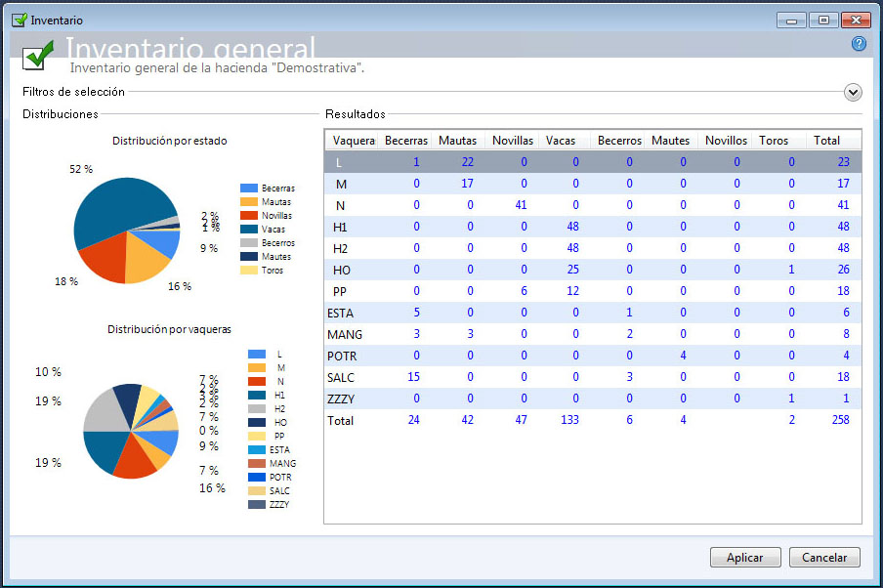Expand the Filtros de selección section
The image size is (883, 588).
[x=853, y=92]
